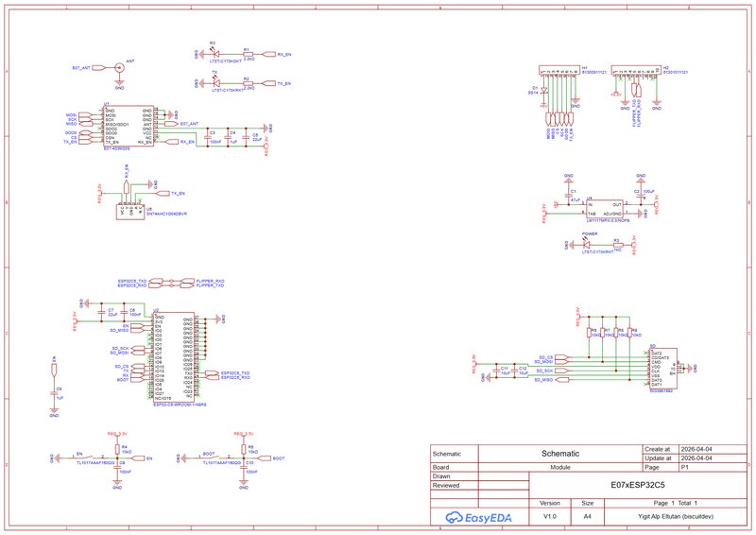Select pull-up resistor R9 on SD lines

[629, 333]
